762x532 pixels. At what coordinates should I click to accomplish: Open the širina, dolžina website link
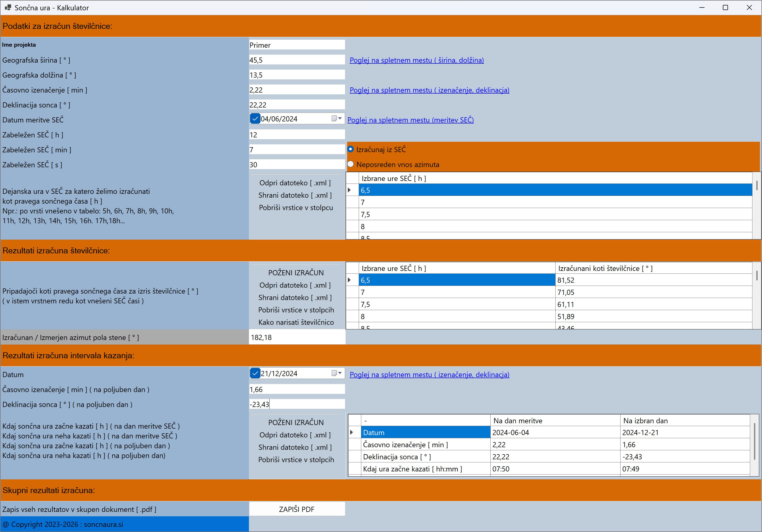click(416, 60)
